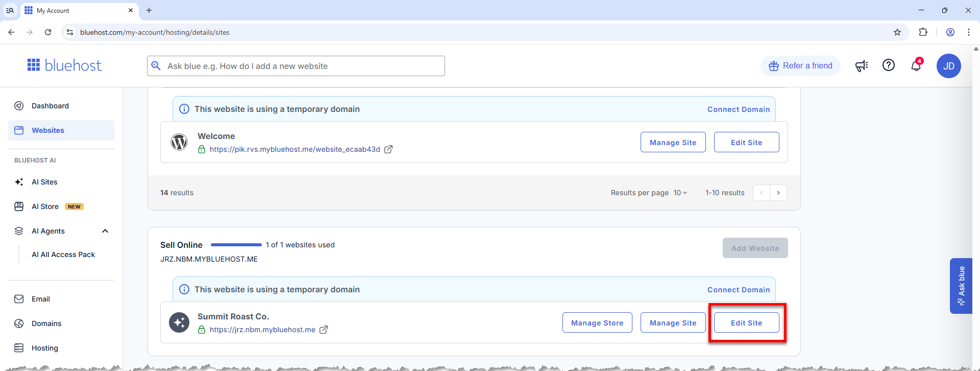Click the megaphone announcements icon
980x371 pixels.
point(862,65)
